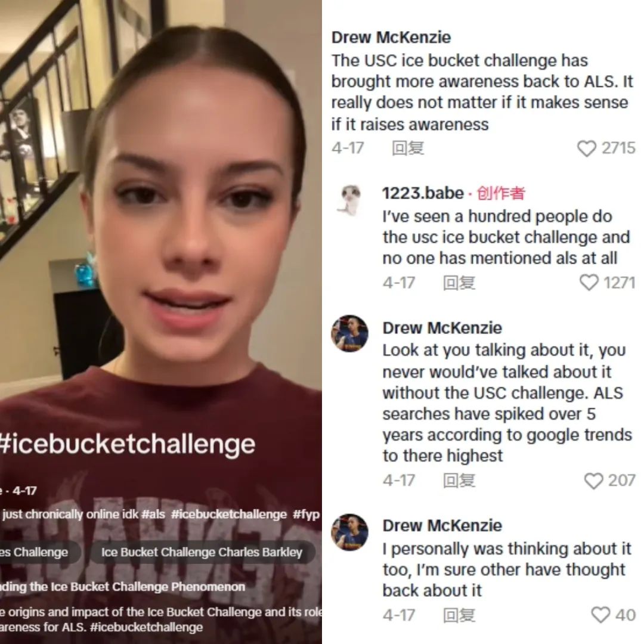Like the comment with 207 likes
Screen dimensions: 644x644
[x=593, y=481]
